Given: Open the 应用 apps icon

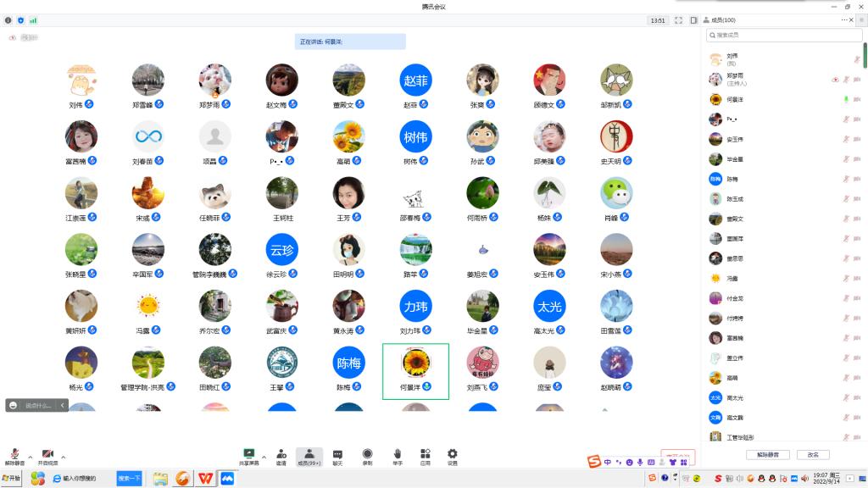Looking at the screenshot, I should pos(425,454).
